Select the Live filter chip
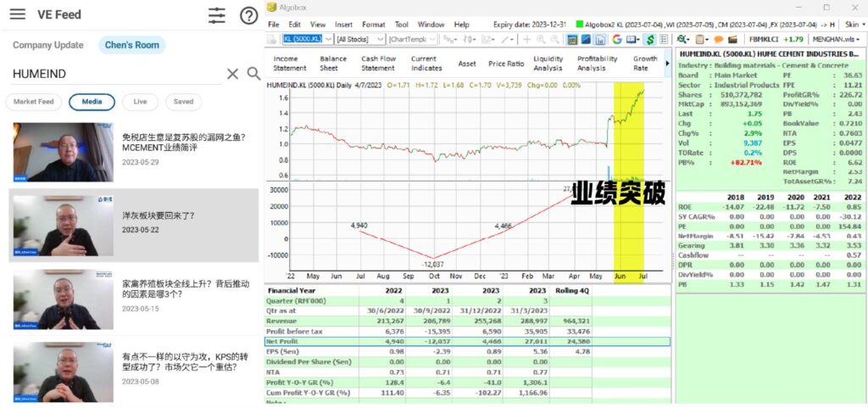 140,102
